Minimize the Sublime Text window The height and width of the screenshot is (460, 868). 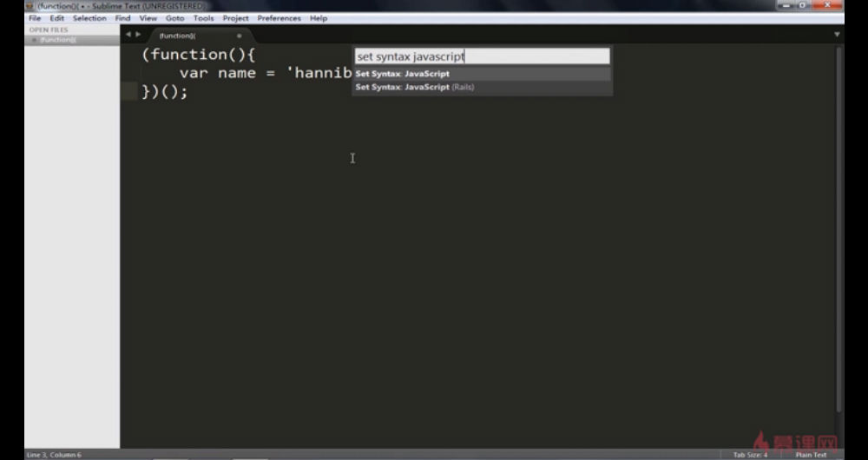point(786,5)
